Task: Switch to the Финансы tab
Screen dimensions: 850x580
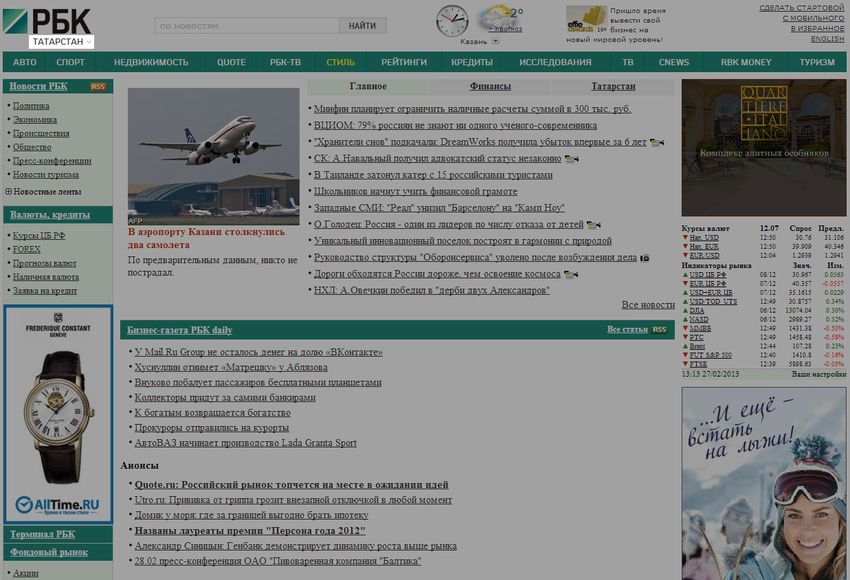Action: [x=490, y=87]
